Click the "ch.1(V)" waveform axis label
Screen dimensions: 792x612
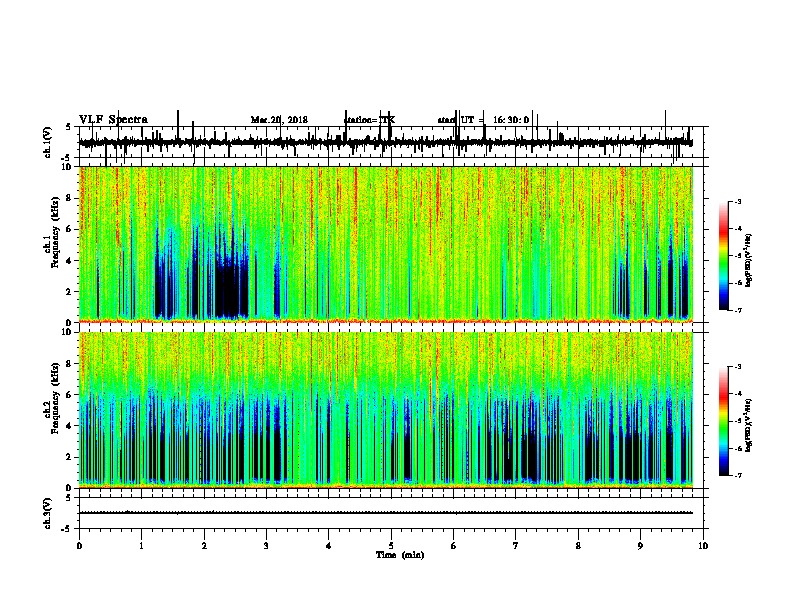tap(48, 142)
